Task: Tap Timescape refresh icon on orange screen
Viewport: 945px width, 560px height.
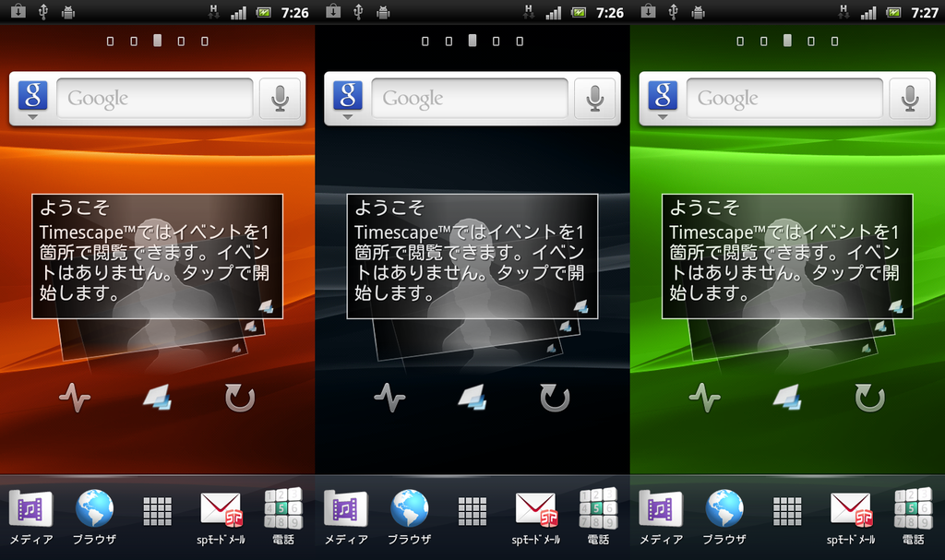Action: (240, 398)
